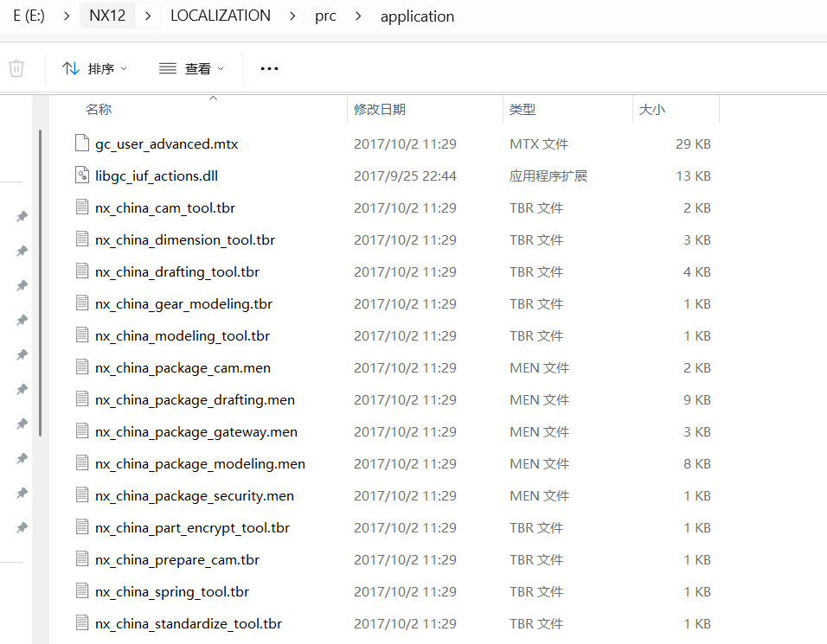Screen dimensions: 827x644
Task: Click file icon of nx_china_cam_tool.tbr
Action: pos(82,207)
